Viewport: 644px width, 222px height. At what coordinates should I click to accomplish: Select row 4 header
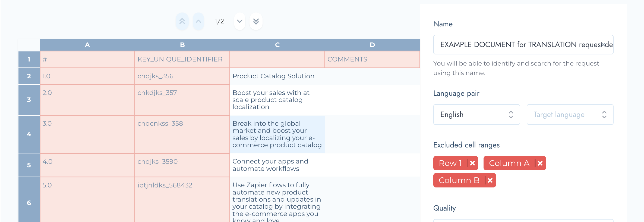pos(29,134)
